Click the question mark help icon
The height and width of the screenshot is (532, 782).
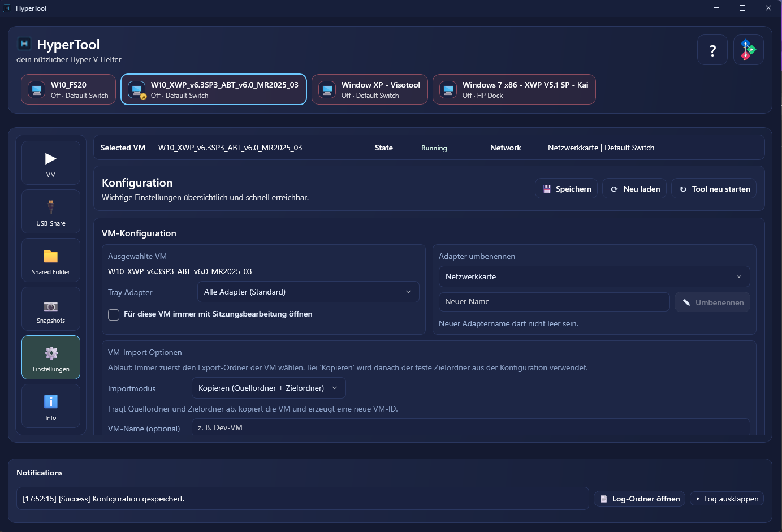(x=712, y=50)
